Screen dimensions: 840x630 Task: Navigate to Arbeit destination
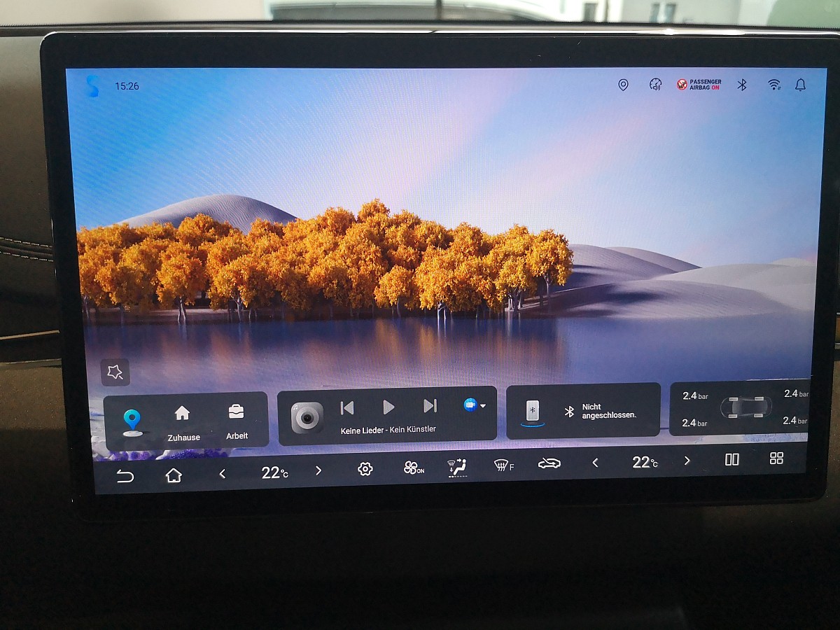[237, 421]
